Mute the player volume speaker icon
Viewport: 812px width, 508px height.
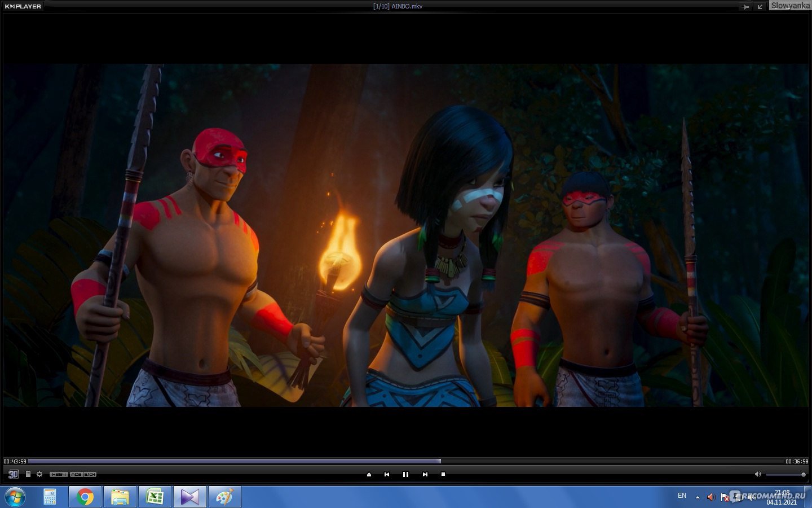pyautogui.click(x=757, y=474)
